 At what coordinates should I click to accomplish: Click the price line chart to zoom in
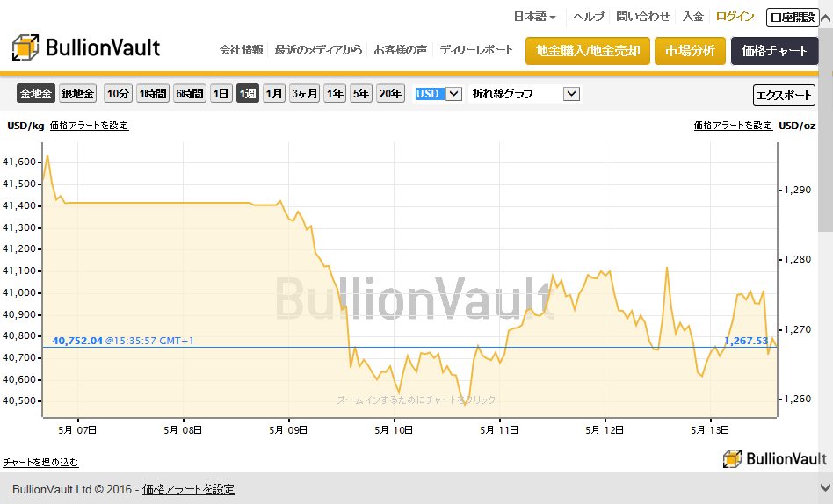(x=409, y=280)
